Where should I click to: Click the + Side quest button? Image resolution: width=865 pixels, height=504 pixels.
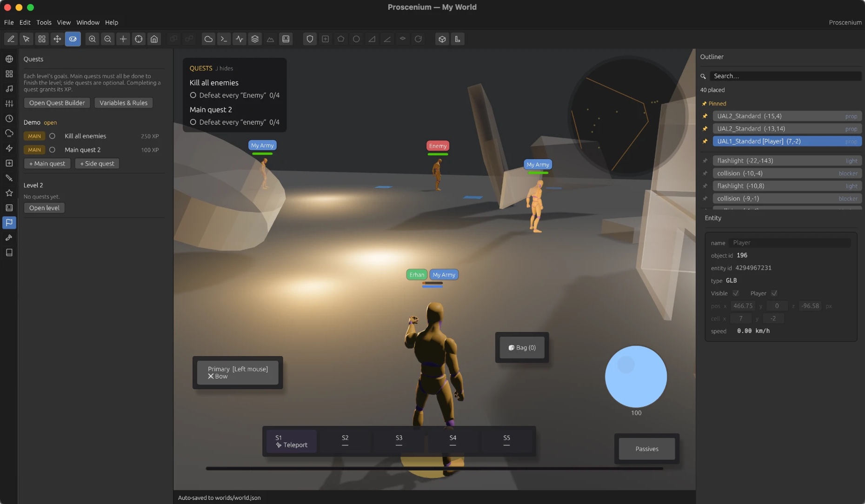[97, 164]
